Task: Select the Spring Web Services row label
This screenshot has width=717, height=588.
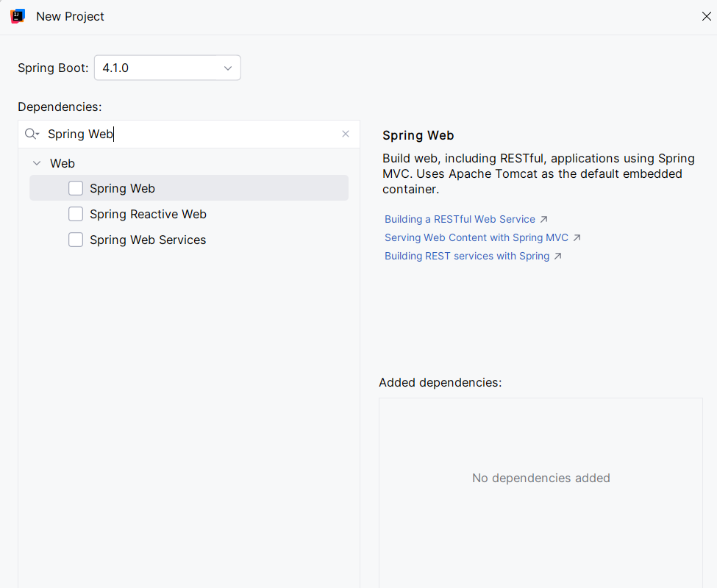Action: [x=148, y=240]
